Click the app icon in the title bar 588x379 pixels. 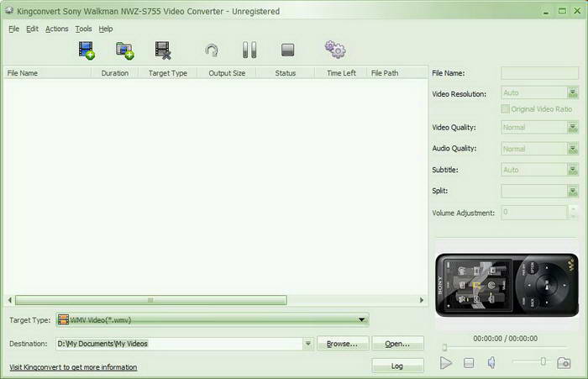[9, 11]
